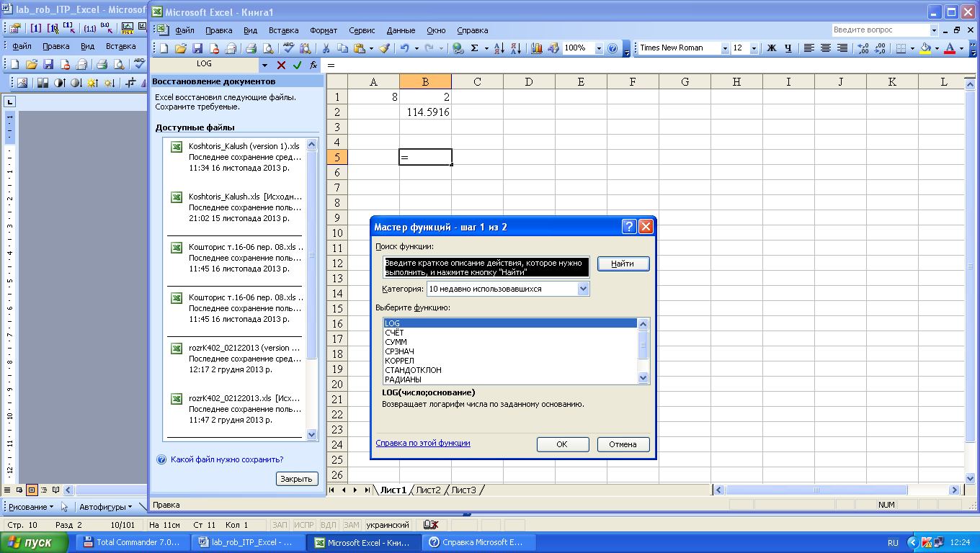Image resolution: width=980 pixels, height=553 pixels.
Task: Center cell text
Action: click(825, 48)
